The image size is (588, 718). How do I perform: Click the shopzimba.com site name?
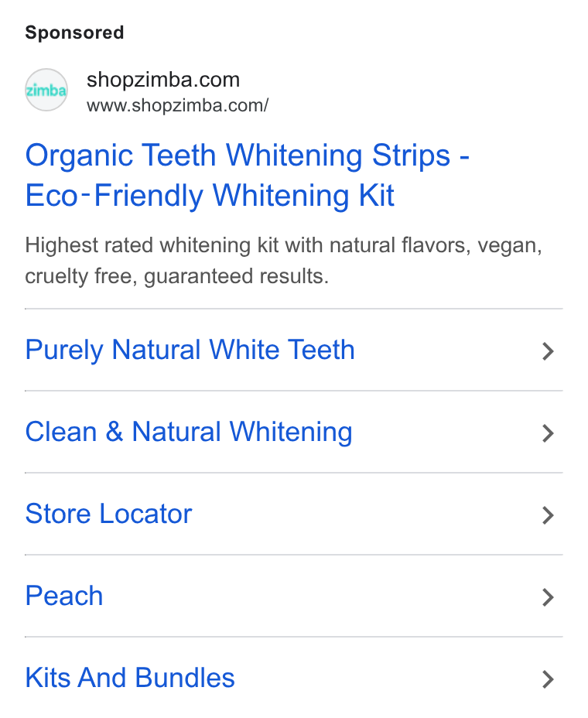coord(163,80)
